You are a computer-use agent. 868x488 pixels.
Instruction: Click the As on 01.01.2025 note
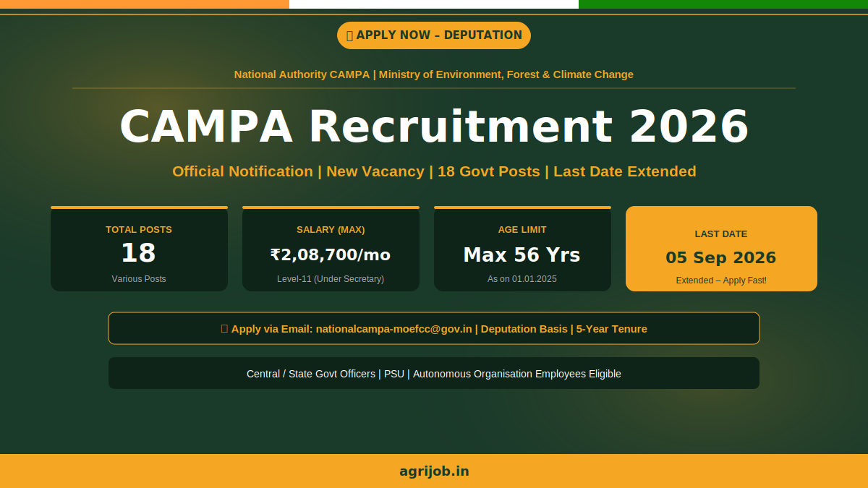(522, 279)
